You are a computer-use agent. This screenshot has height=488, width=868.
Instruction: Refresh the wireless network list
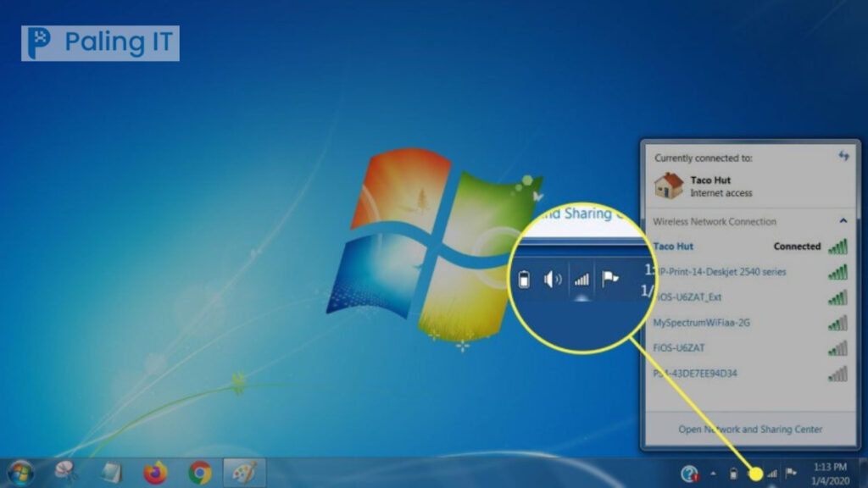pyautogui.click(x=843, y=157)
